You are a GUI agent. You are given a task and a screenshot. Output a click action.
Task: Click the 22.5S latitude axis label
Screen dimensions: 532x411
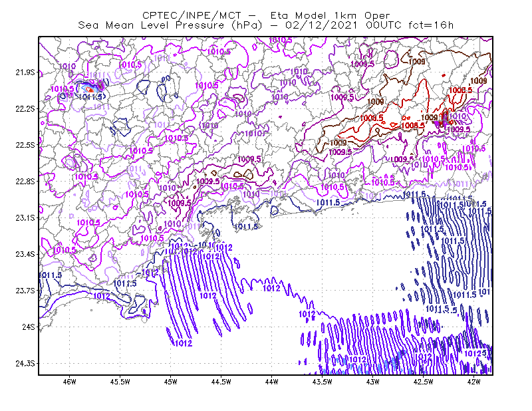(x=25, y=145)
